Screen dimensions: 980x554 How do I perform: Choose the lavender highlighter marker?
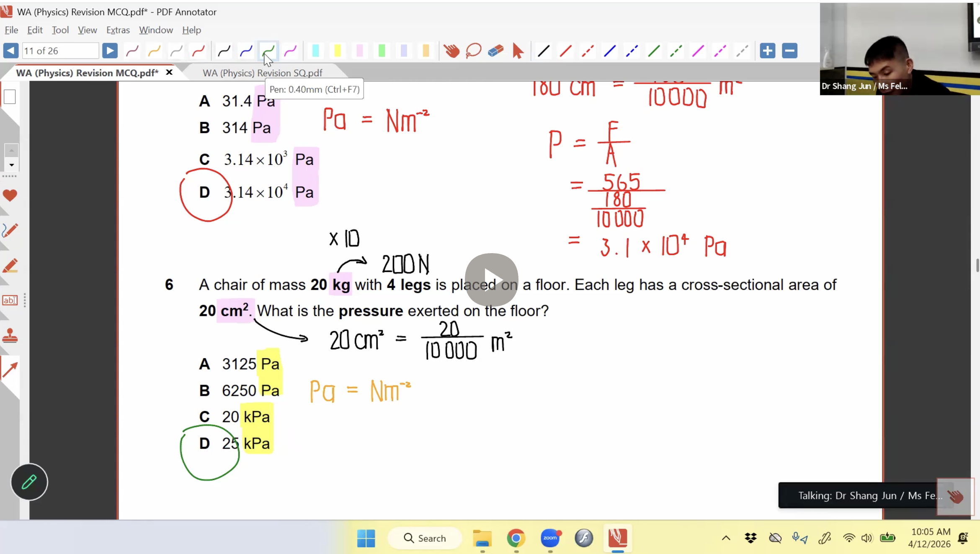(x=404, y=51)
